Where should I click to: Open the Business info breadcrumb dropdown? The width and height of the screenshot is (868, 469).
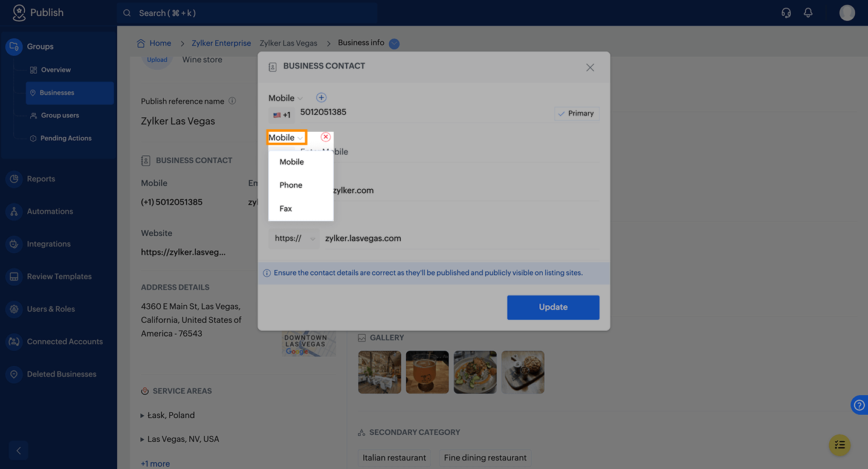(x=394, y=44)
